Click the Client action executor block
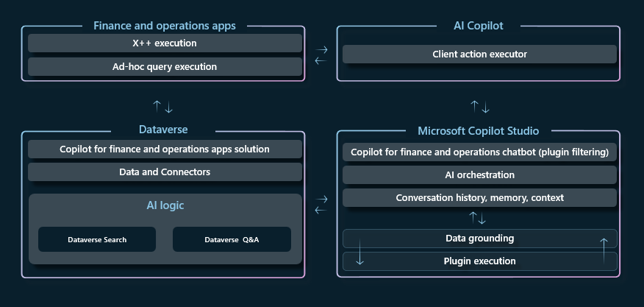The width and height of the screenshot is (644, 307). pos(479,54)
